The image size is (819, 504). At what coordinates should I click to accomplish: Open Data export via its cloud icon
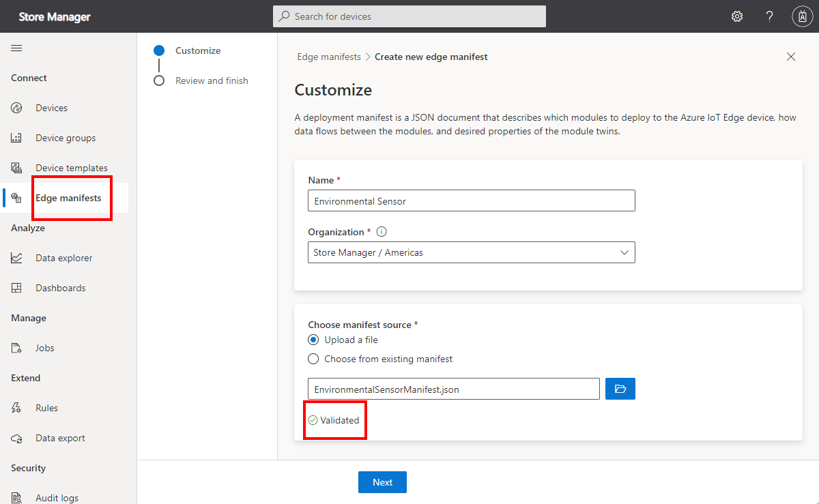click(x=15, y=437)
